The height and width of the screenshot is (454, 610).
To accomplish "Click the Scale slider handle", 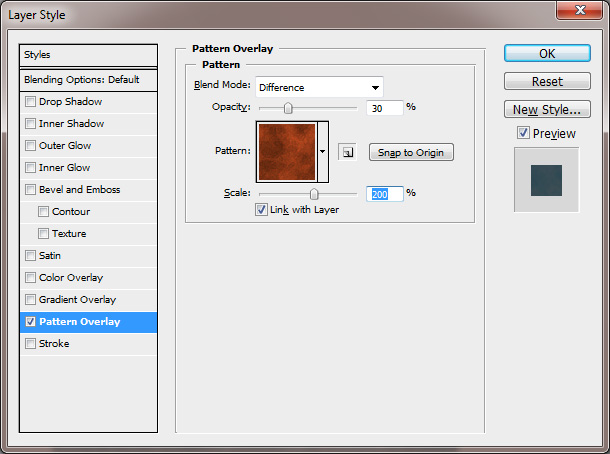I will (314, 193).
